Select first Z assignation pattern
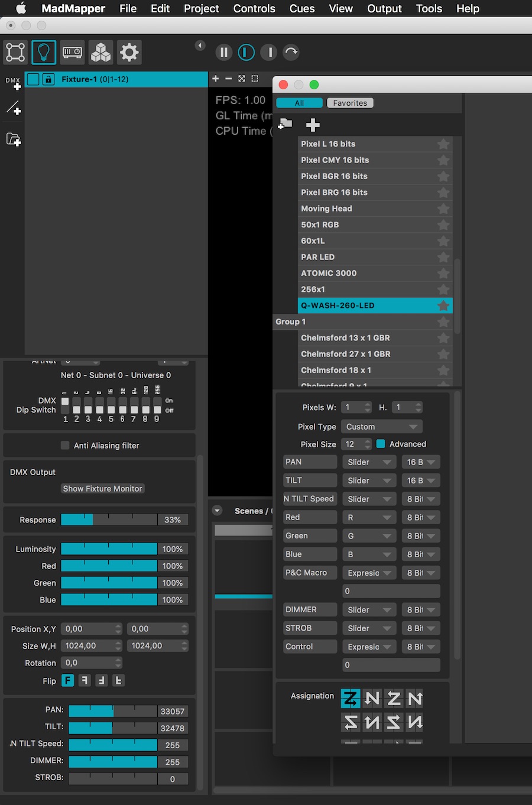This screenshot has height=805, width=532. (351, 699)
